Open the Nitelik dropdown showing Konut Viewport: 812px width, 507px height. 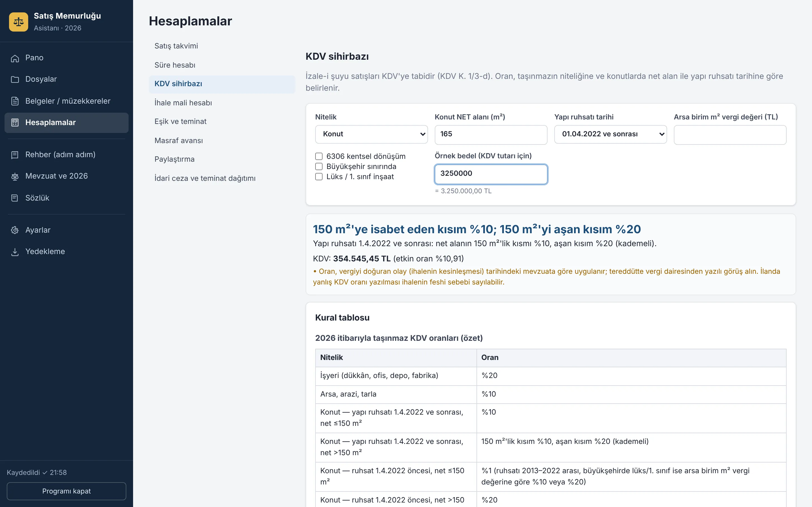pos(371,134)
